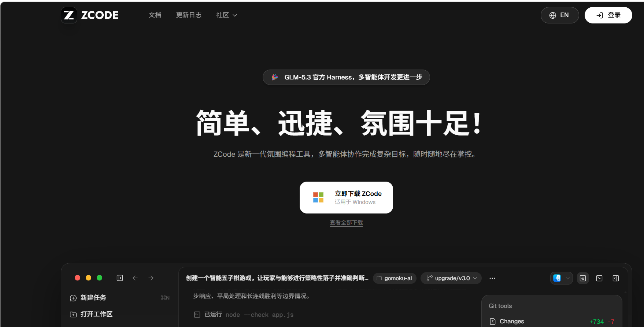Open the 查看全部下载 link
This screenshot has width=644, height=327.
tap(346, 223)
